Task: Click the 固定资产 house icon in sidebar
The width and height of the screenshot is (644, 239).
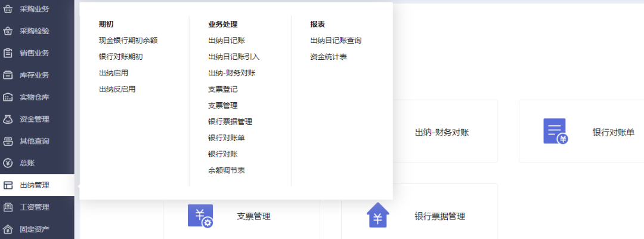Action: pos(8,229)
